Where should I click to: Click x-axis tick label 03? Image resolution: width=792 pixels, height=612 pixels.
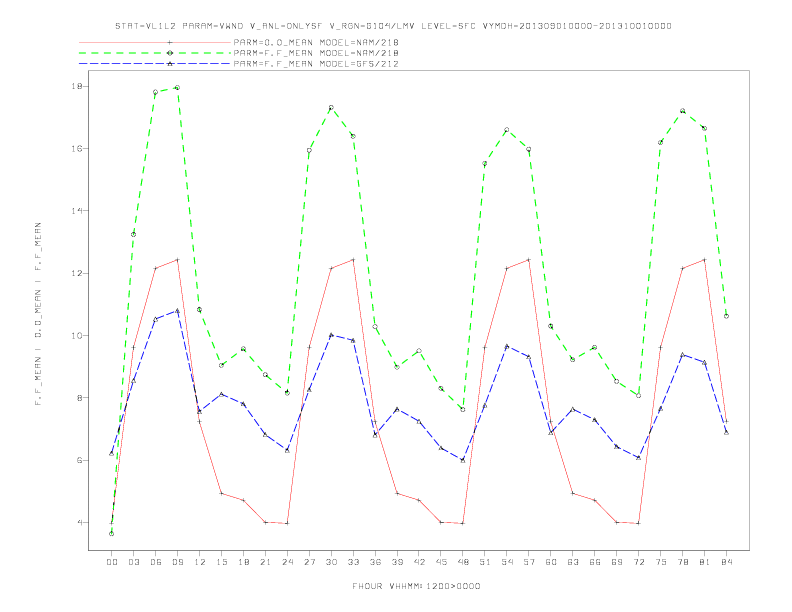(x=133, y=562)
